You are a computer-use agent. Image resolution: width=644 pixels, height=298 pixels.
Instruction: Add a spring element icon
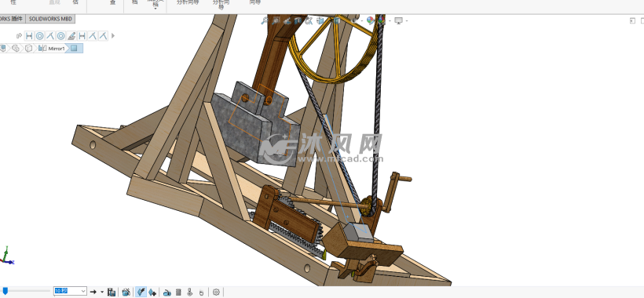point(178,293)
